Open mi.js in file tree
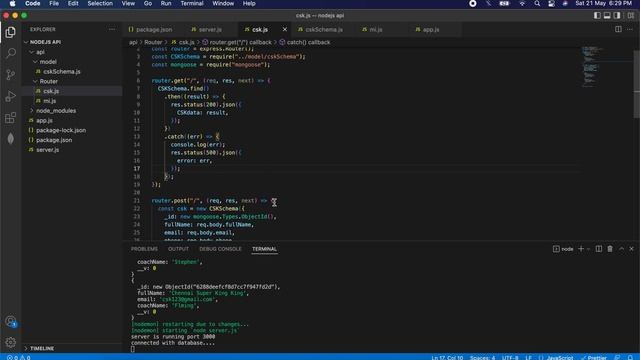 (x=50, y=101)
